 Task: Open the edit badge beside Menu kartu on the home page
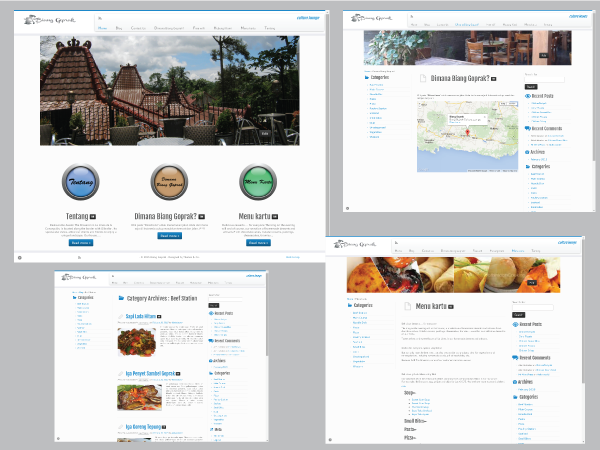pyautogui.click(x=275, y=217)
